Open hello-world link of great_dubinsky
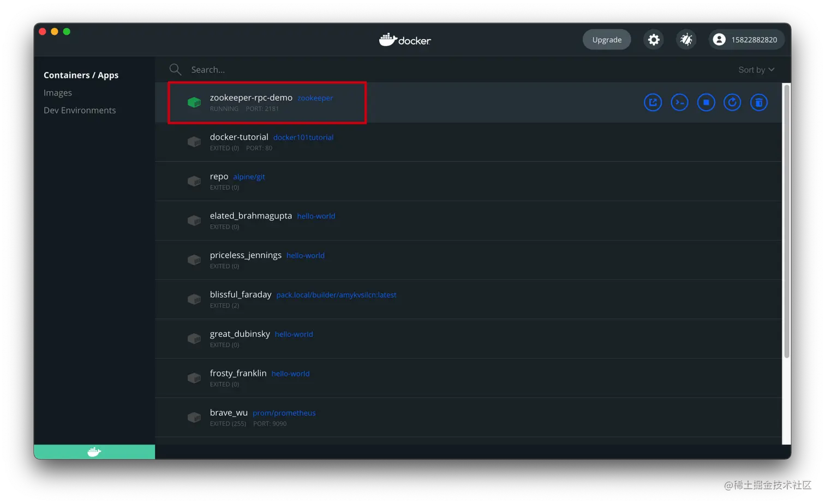Image resolution: width=825 pixels, height=504 pixels. 294,334
